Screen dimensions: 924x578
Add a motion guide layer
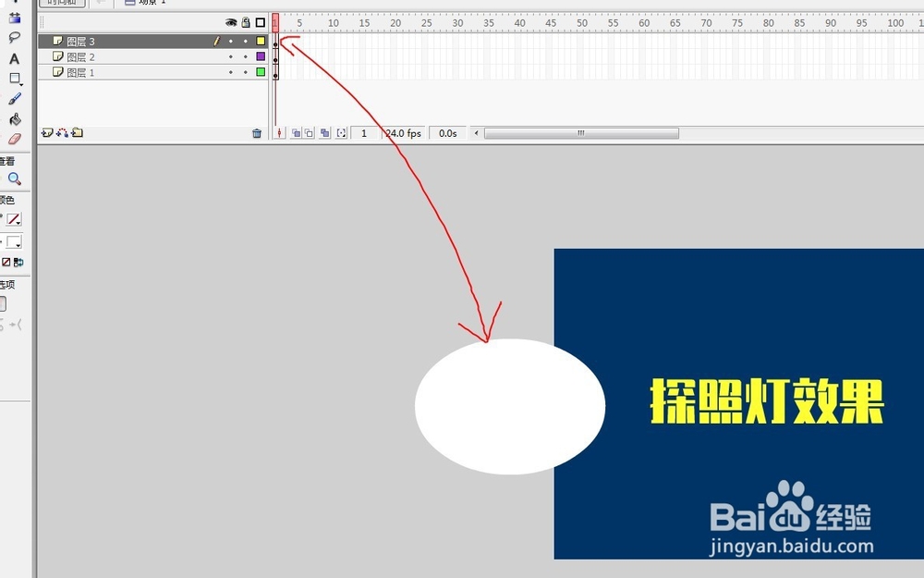coord(61,132)
